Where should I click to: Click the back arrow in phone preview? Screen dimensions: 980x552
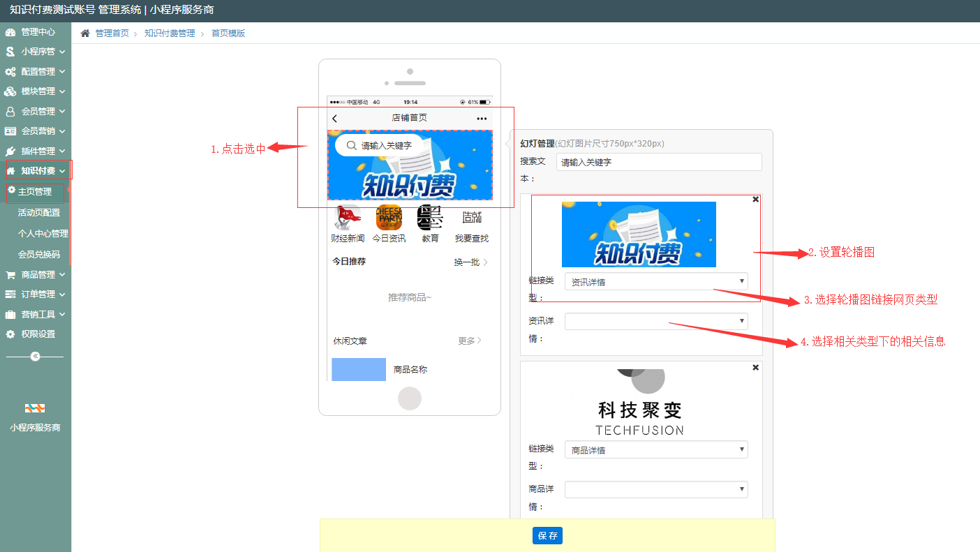pos(335,119)
